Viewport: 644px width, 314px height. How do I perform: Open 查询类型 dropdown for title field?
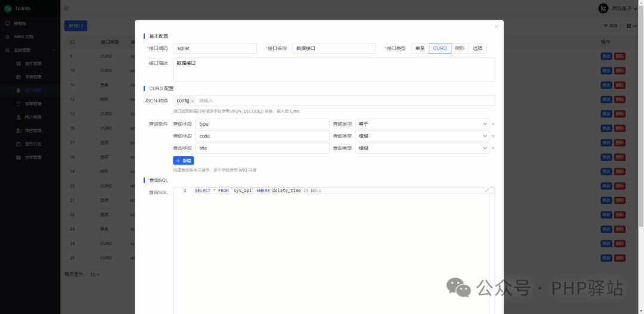tap(422, 148)
